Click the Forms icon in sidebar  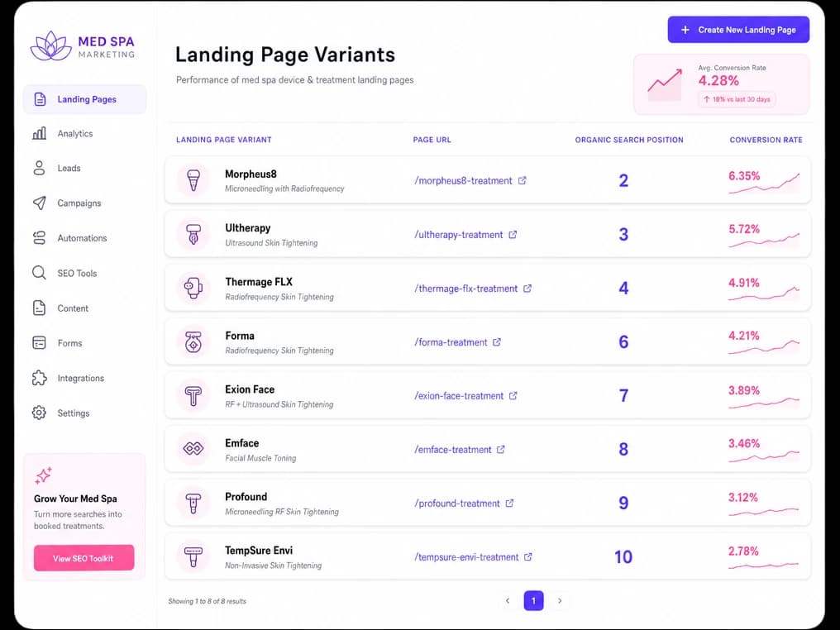point(39,343)
